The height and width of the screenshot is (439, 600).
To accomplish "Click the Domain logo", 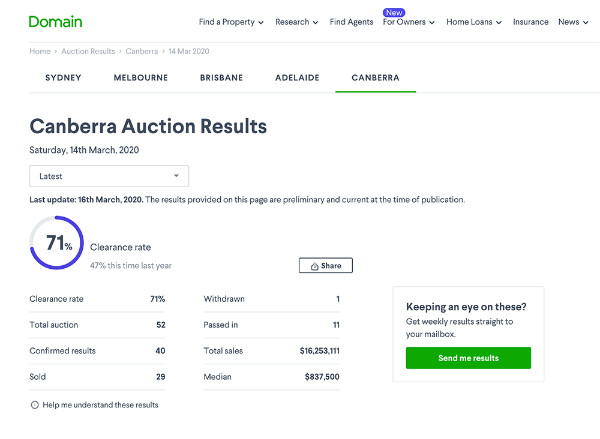I will 56,21.
